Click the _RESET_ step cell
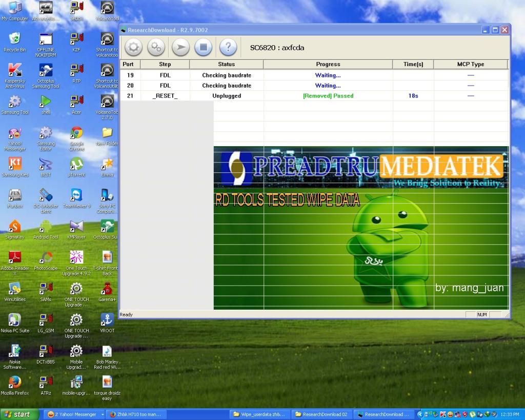 (165, 96)
